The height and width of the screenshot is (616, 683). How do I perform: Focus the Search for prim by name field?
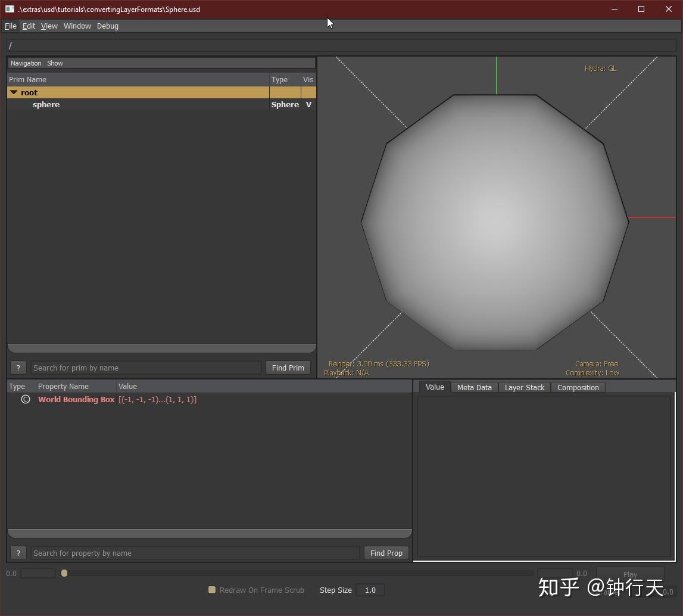click(x=146, y=368)
